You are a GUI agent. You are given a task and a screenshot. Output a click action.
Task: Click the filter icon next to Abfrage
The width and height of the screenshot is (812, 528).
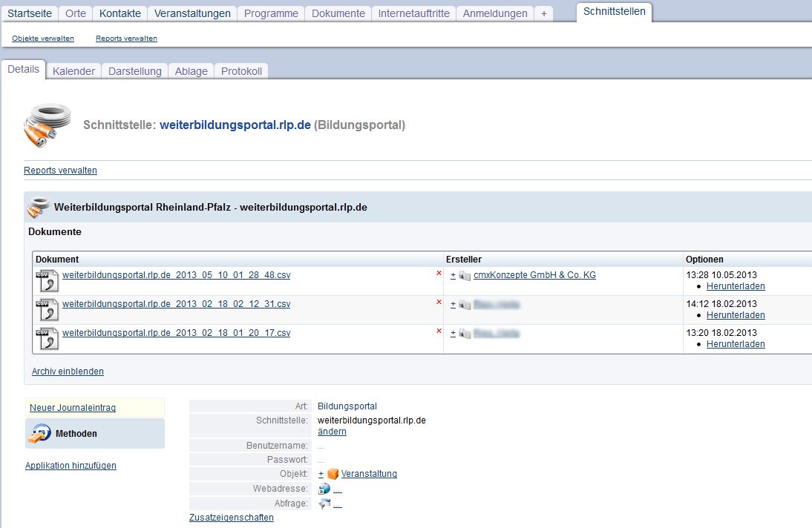(324, 504)
